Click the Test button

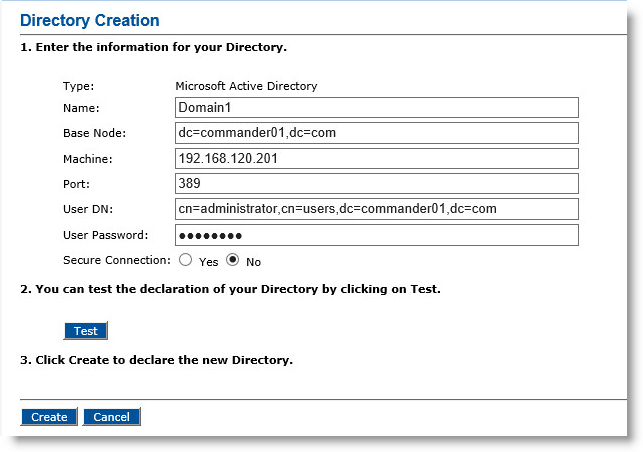[x=86, y=331]
